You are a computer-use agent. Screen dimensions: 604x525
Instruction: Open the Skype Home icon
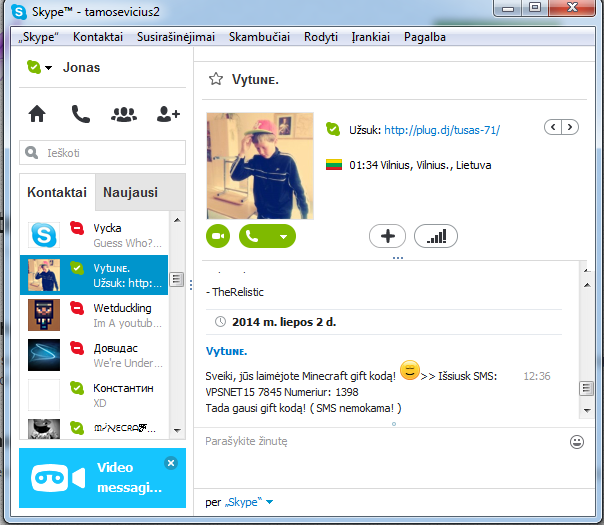37,114
